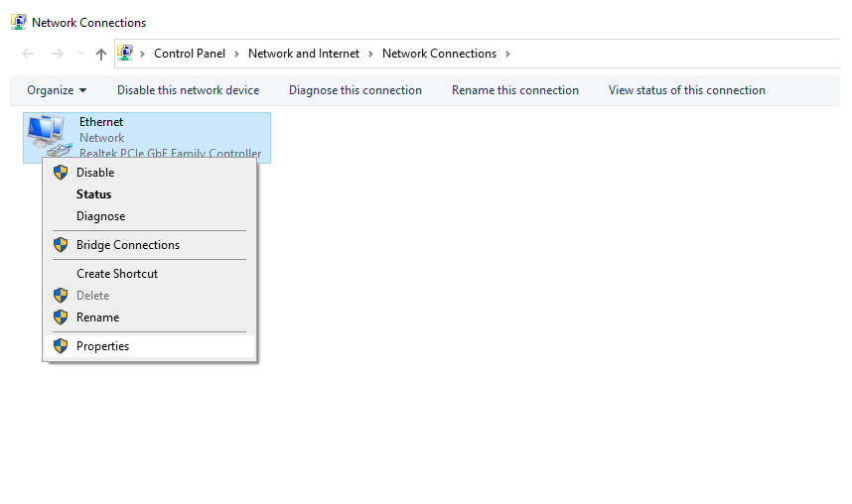Expand the recent locations dropdown arrow
Screen dimensions: 852x504
tap(81, 54)
